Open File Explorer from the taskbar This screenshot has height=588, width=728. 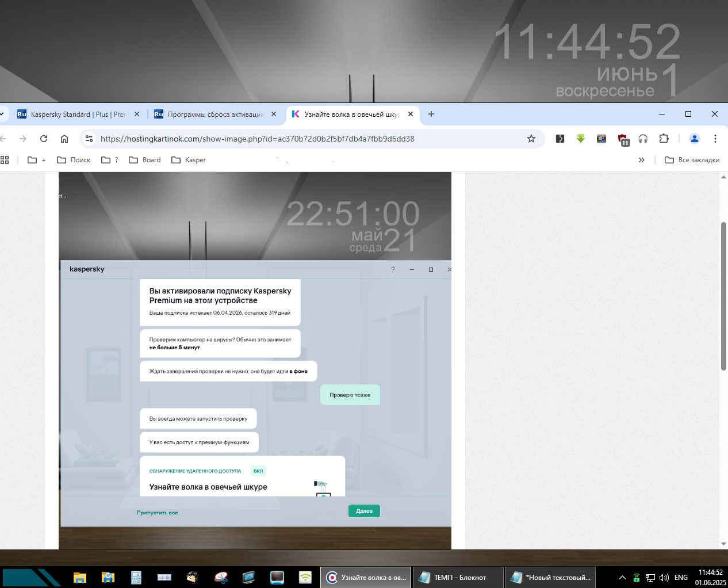[79, 578]
